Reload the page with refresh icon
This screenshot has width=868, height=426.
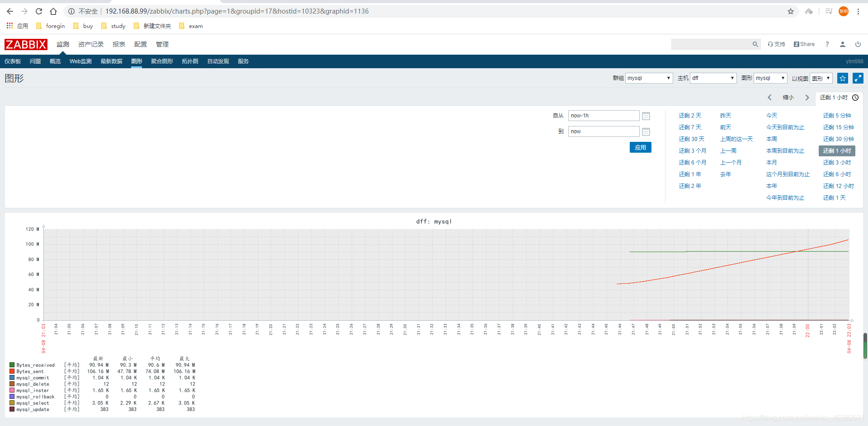tap(39, 11)
